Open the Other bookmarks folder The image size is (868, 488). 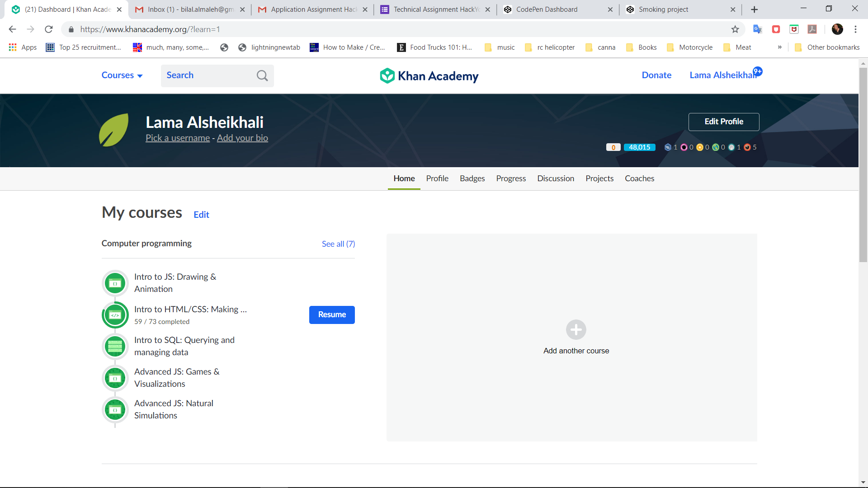(x=827, y=47)
